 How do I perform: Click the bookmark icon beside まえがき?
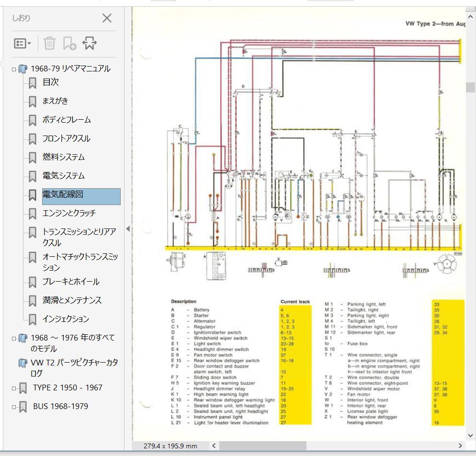click(33, 102)
